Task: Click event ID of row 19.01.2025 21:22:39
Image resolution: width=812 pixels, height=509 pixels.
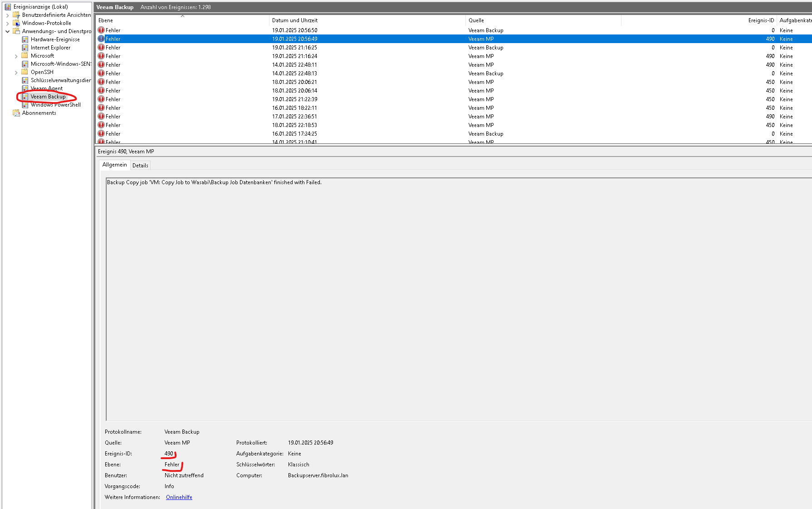Action: coord(770,99)
